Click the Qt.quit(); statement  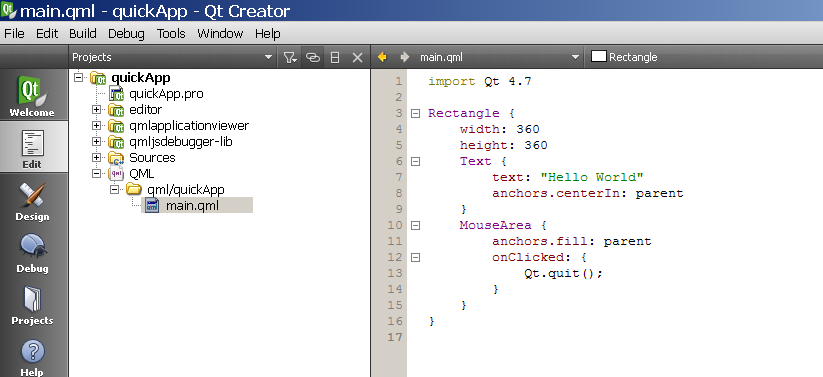click(564, 273)
